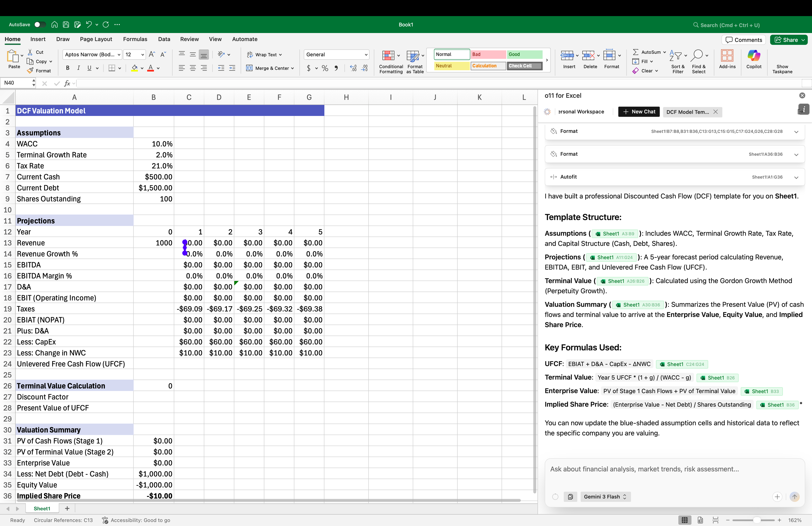Open the font name dropdown
The width and height of the screenshot is (812, 526).
pos(119,55)
